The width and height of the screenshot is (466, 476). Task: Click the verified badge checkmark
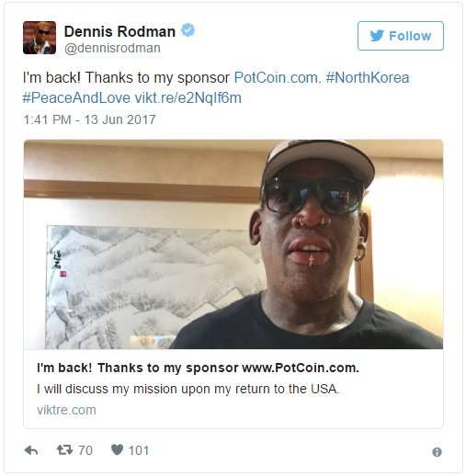(188, 30)
